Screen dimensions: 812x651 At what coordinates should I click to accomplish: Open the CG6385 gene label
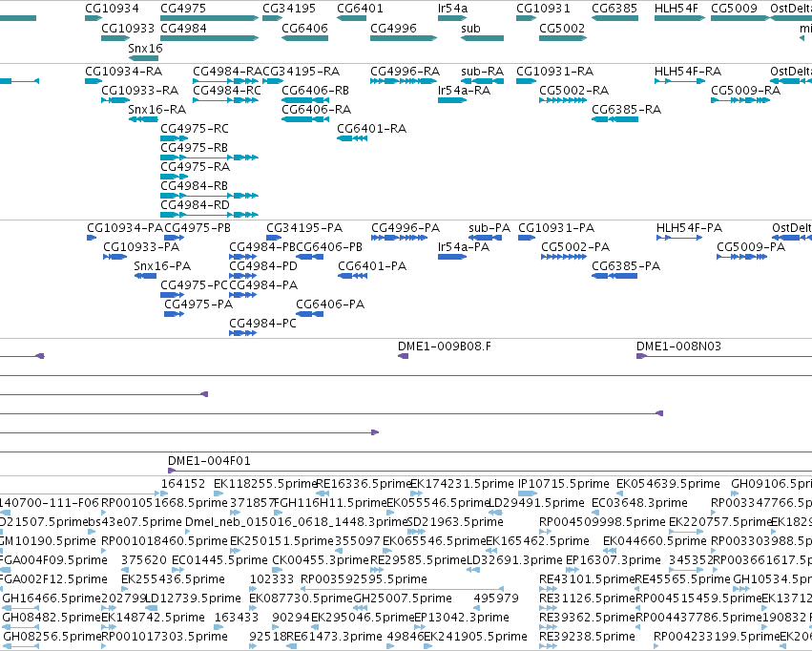614,9
